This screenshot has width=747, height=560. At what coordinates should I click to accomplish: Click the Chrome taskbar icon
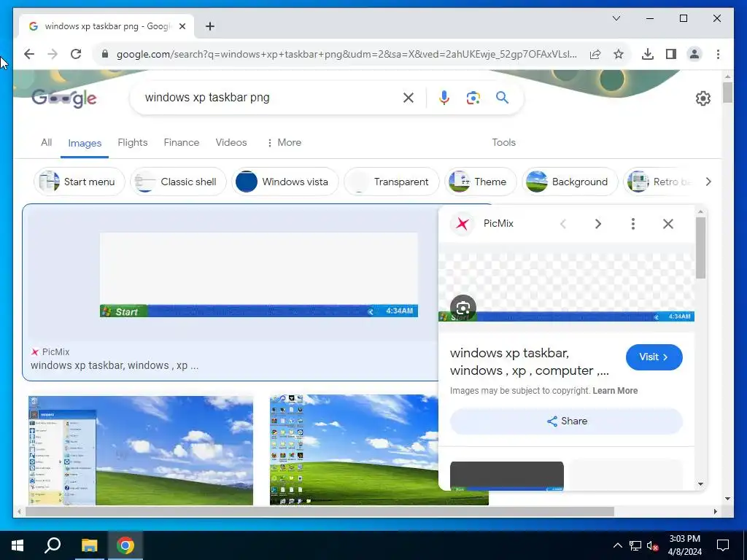(125, 545)
